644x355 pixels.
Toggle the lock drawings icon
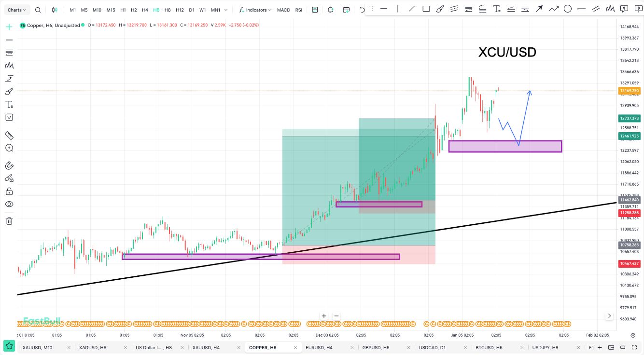tap(9, 191)
